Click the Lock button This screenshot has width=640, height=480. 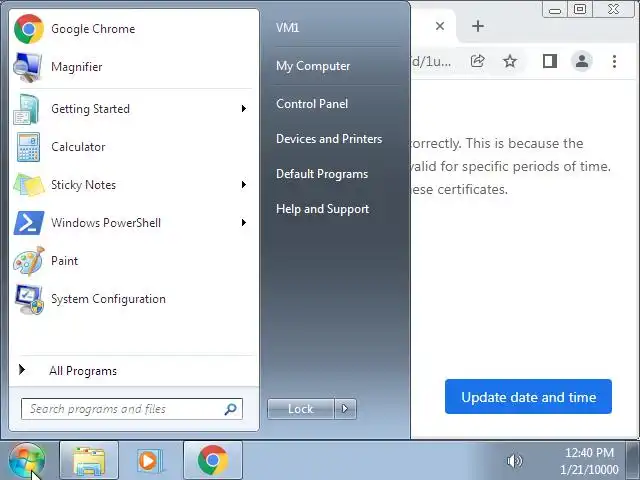301,409
